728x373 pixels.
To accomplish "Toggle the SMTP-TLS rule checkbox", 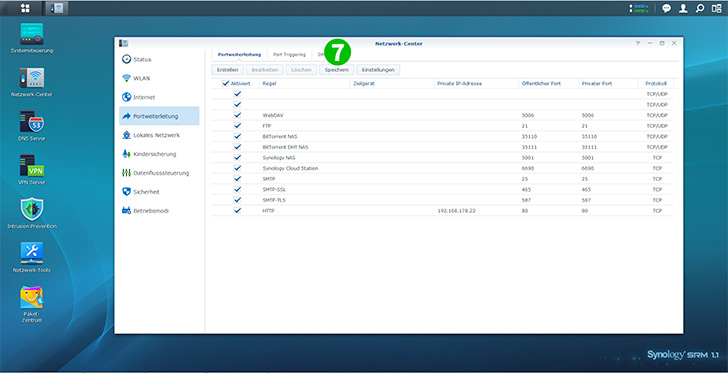I will click(x=237, y=200).
